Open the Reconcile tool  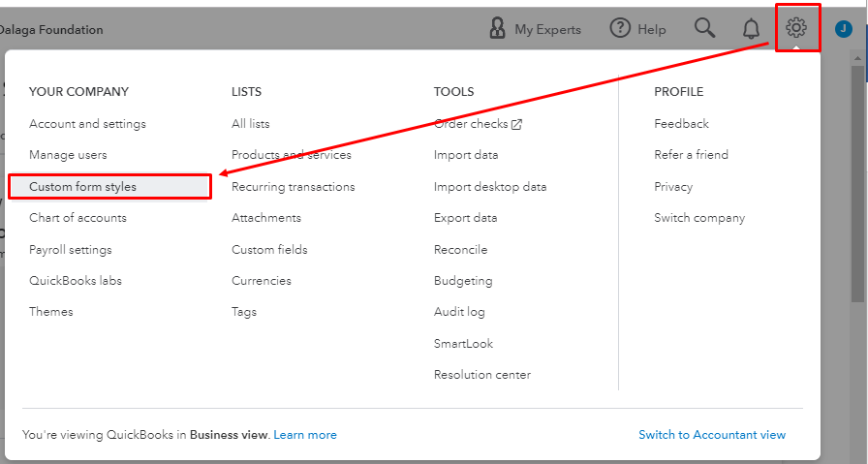(x=460, y=250)
